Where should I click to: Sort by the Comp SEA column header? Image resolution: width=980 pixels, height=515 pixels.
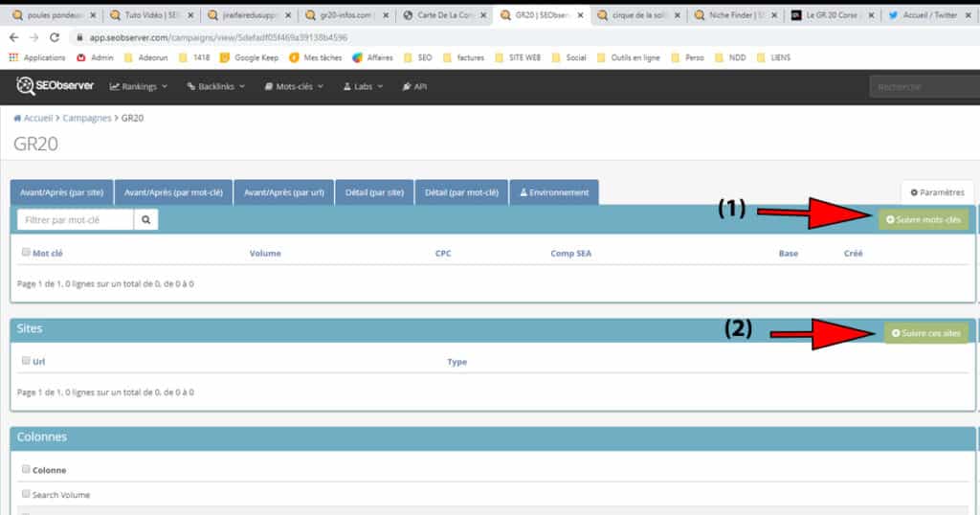pos(570,253)
